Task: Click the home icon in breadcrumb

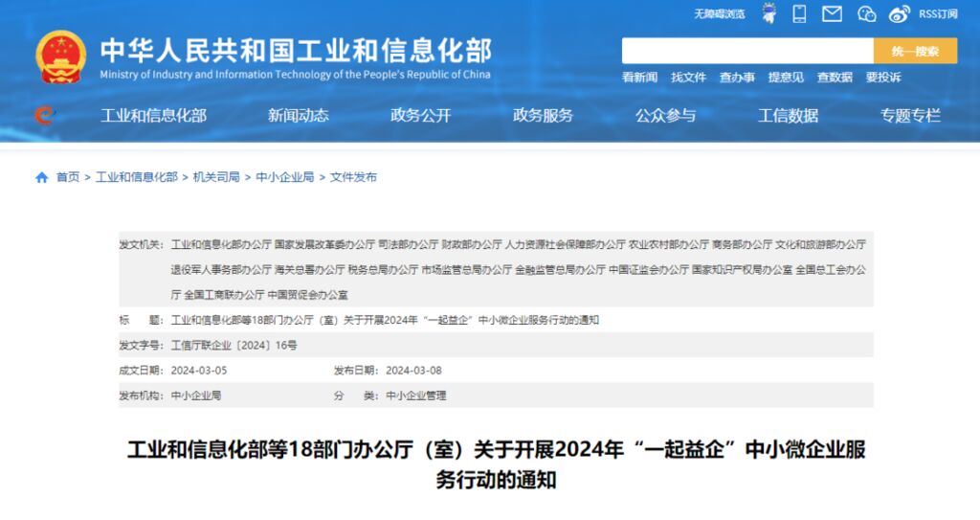Action: pyautogui.click(x=42, y=177)
